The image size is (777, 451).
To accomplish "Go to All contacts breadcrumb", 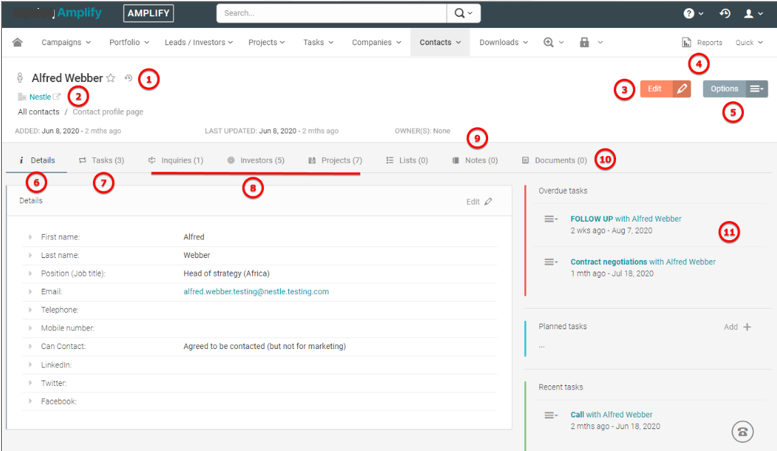I will (x=39, y=112).
